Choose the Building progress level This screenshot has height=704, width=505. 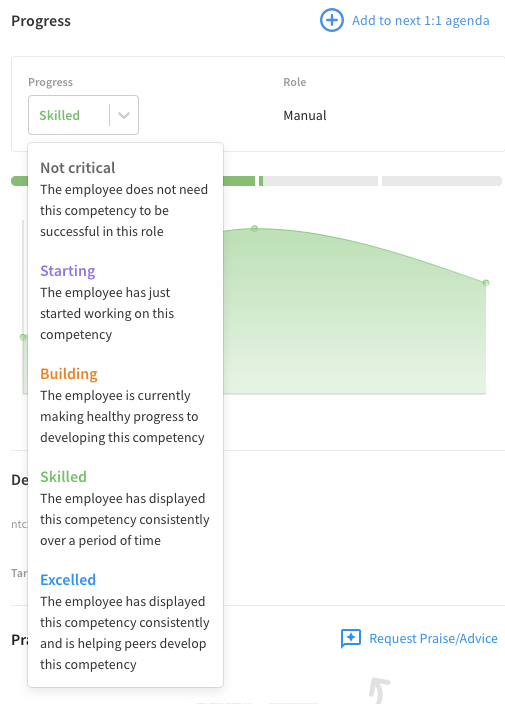[124, 405]
